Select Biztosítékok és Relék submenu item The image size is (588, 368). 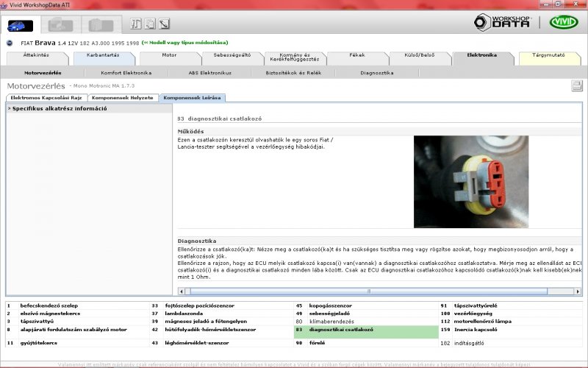(293, 73)
